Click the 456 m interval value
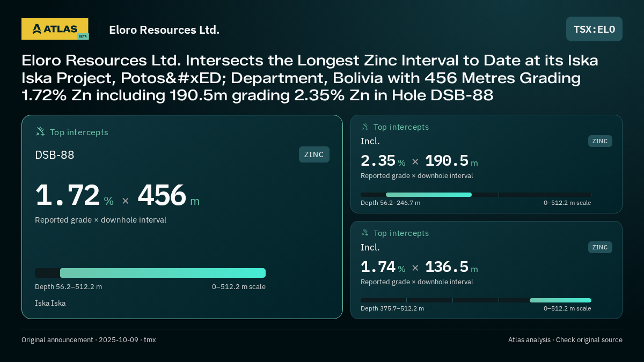The height and width of the screenshot is (362, 644). (169, 195)
